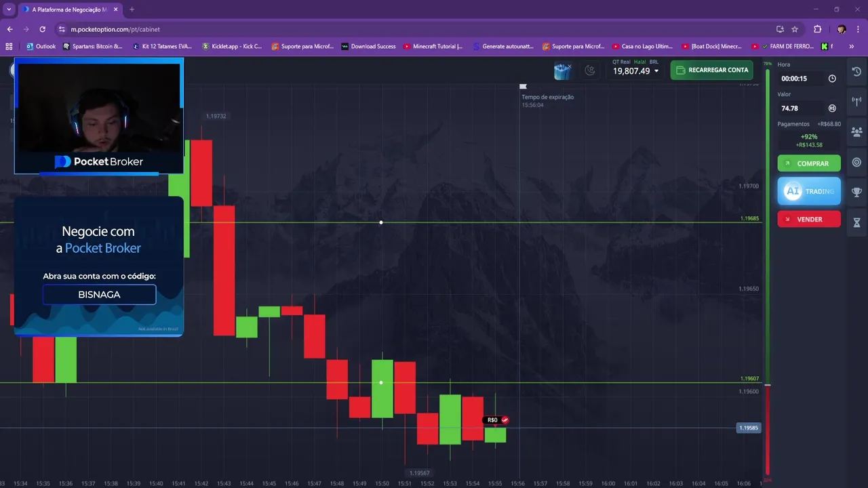Open the FARM DE FERRO bookmark
This screenshot has height=488, width=868.
[x=783, y=47]
